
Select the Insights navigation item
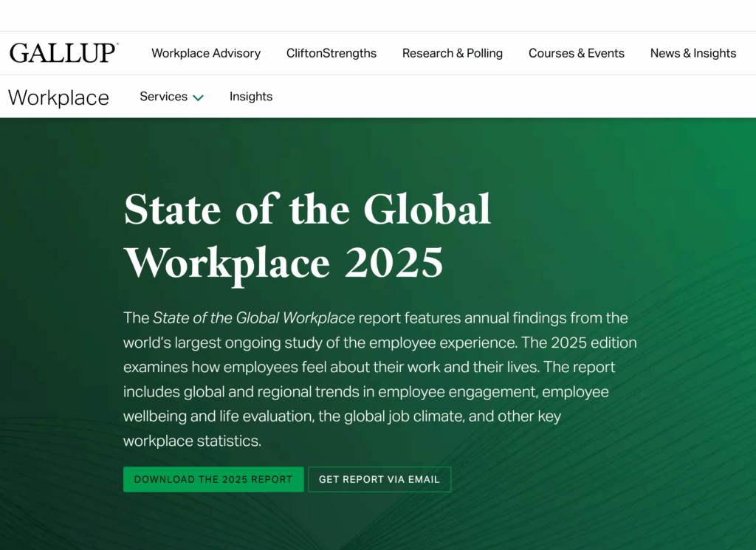click(x=251, y=96)
